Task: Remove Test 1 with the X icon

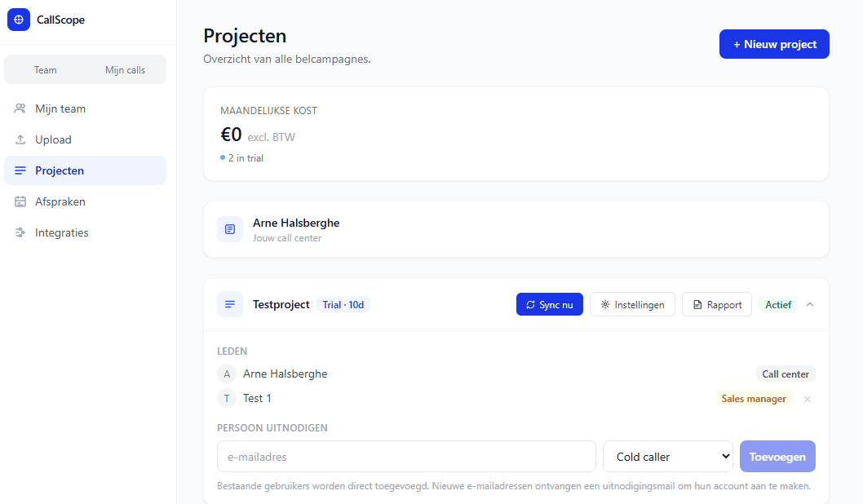Action: [x=808, y=399]
